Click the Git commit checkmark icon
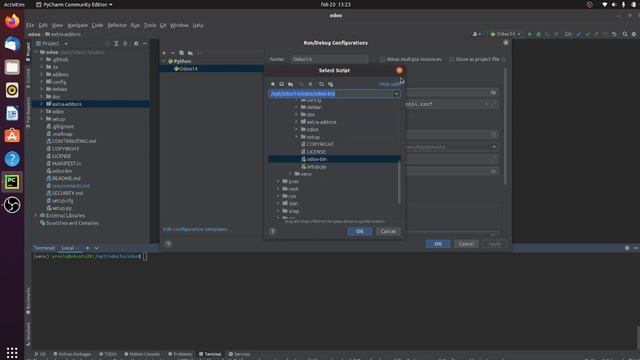This screenshot has width=640, height=360. click(587, 34)
